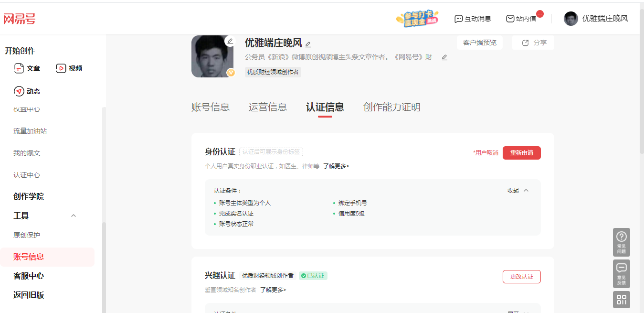Switch to the 账号信息 tab
This screenshot has height=313, width=644.
point(211,107)
